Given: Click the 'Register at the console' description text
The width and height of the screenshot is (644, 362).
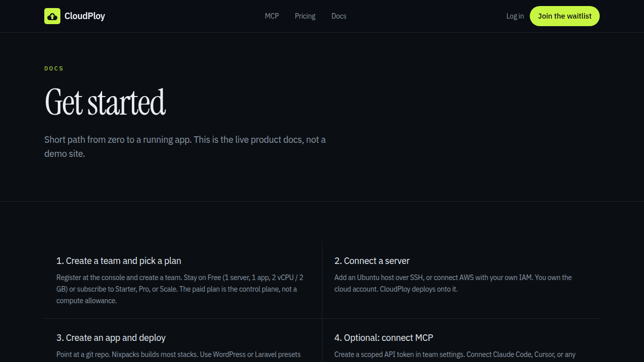Looking at the screenshot, I should pyautogui.click(x=180, y=289).
